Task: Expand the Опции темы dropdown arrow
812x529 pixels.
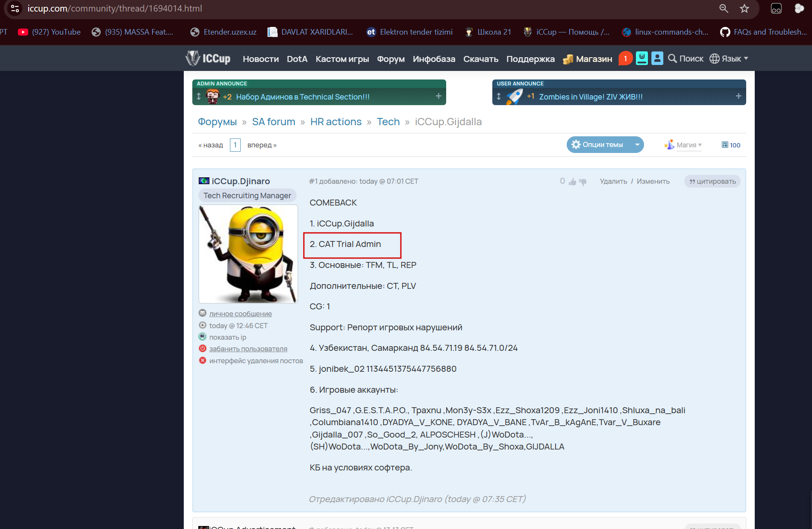Action: pos(637,145)
